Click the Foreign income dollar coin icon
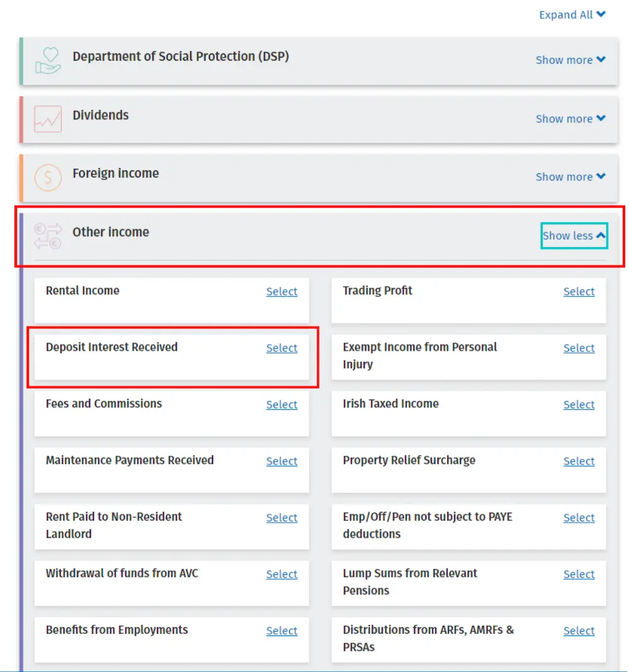 47,177
